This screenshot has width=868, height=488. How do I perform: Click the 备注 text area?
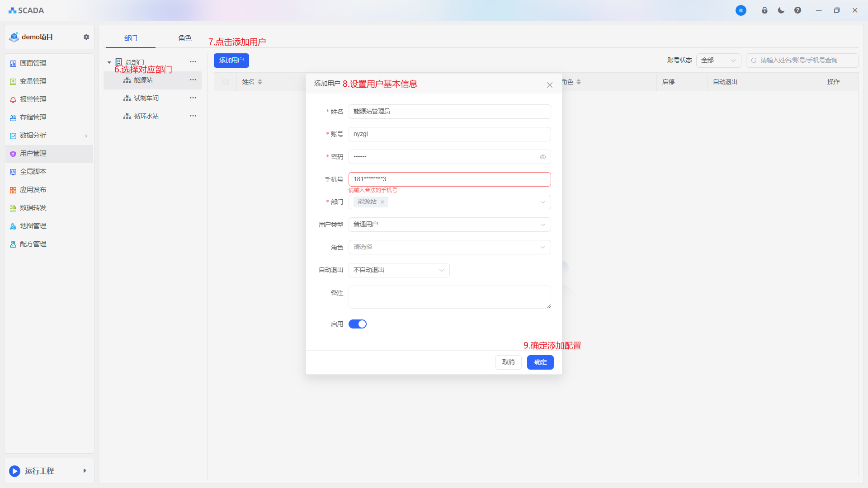coord(449,297)
